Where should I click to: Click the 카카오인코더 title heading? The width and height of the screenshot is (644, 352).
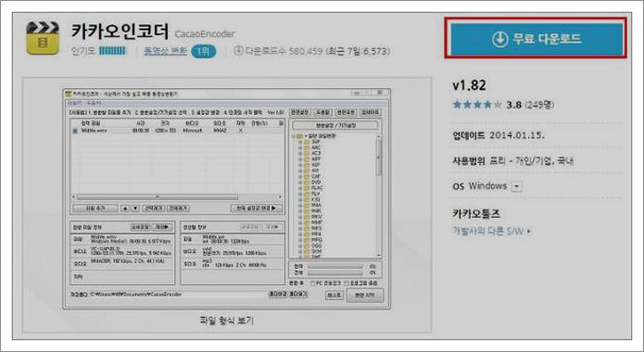(x=120, y=31)
